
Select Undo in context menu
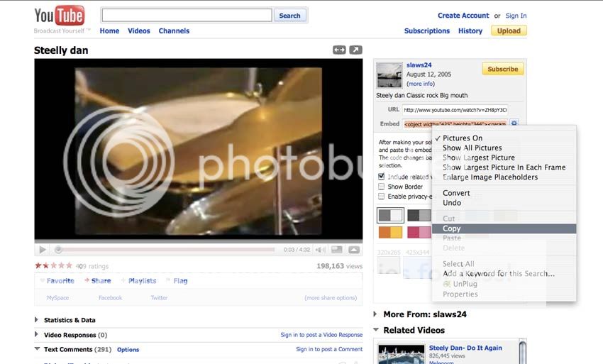(504, 203)
